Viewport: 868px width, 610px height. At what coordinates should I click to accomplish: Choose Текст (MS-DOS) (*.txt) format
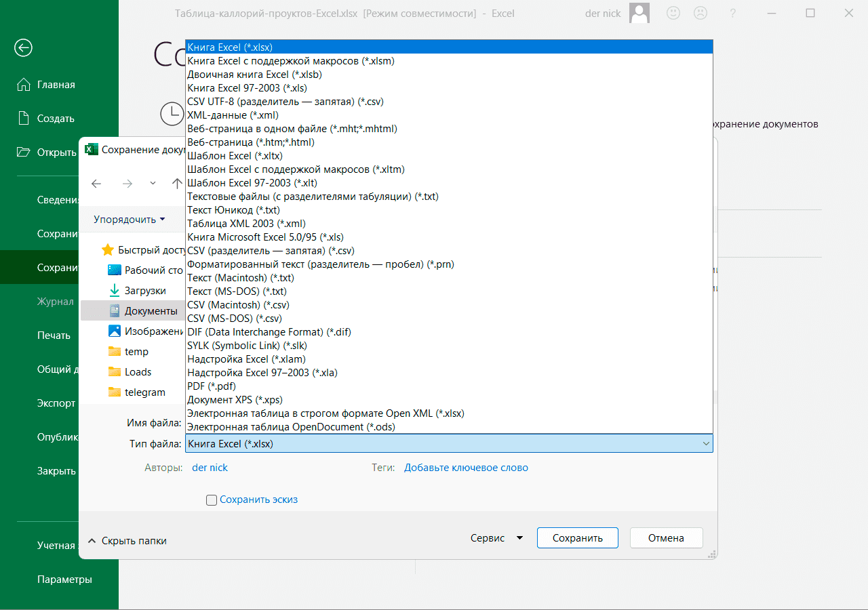(449, 291)
